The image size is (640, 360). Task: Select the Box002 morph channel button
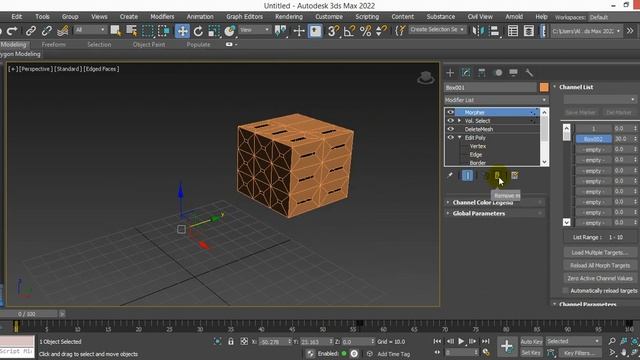(593, 139)
